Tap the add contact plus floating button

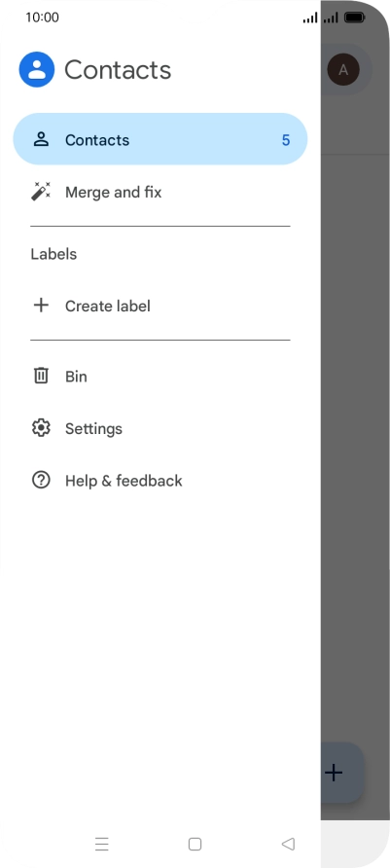(342, 773)
